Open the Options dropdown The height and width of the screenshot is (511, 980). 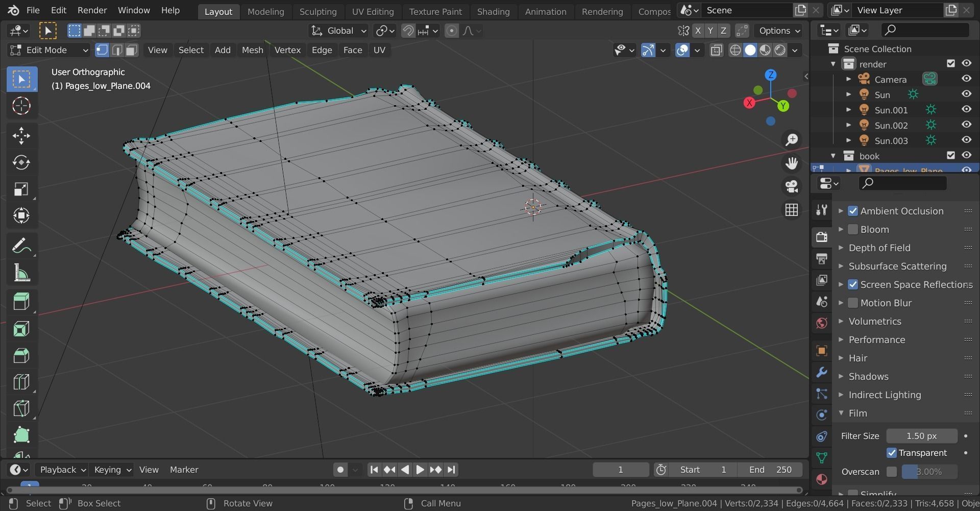pyautogui.click(x=779, y=31)
